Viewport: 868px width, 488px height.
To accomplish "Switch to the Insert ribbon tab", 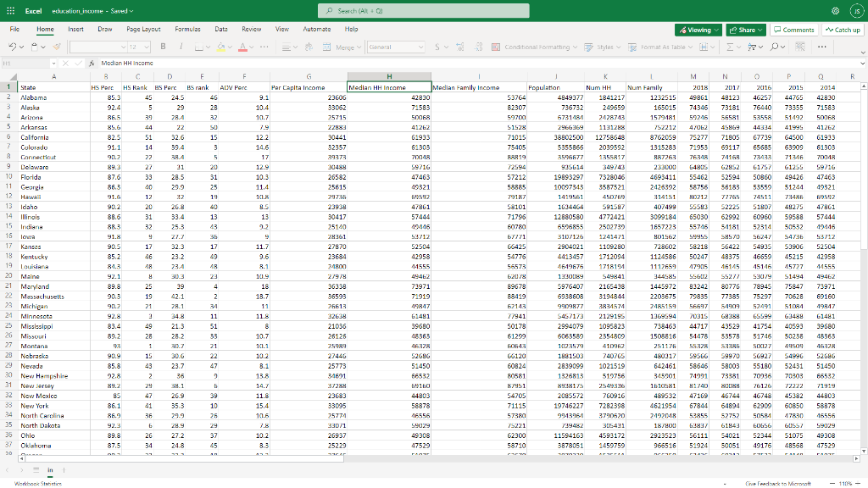I will click(x=75, y=29).
